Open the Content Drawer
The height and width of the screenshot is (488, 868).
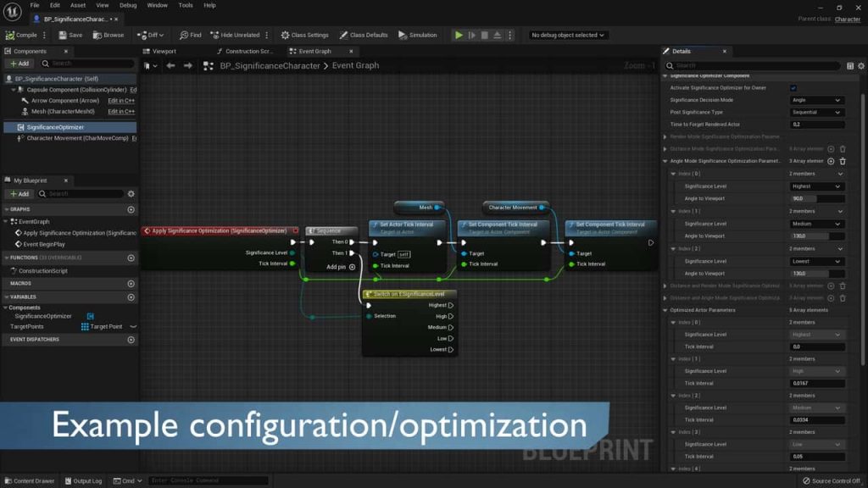coord(30,481)
